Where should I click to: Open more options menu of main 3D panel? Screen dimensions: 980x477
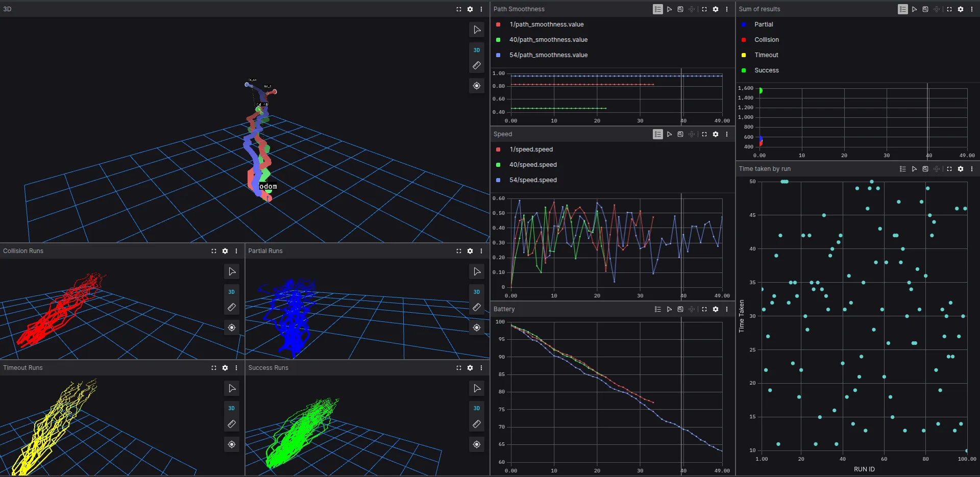coord(481,9)
